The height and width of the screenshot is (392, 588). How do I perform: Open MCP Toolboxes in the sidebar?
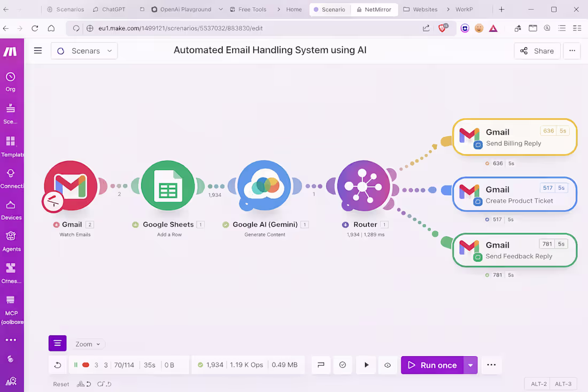(11, 305)
